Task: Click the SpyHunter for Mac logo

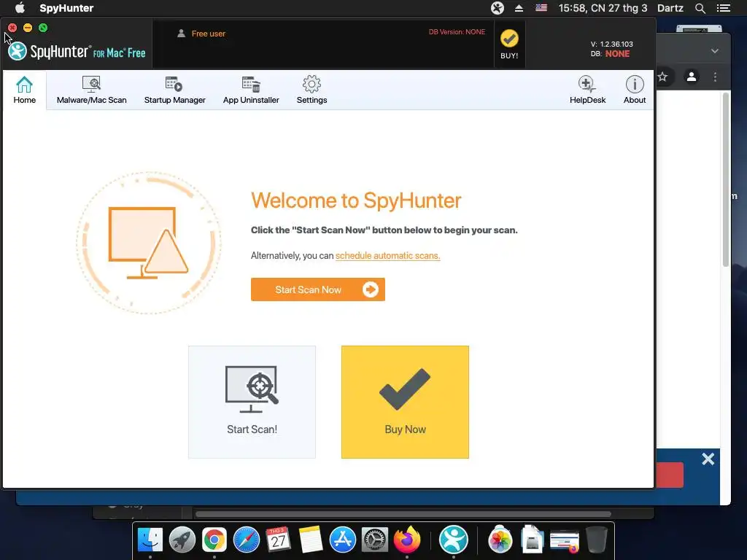Action: (77, 52)
